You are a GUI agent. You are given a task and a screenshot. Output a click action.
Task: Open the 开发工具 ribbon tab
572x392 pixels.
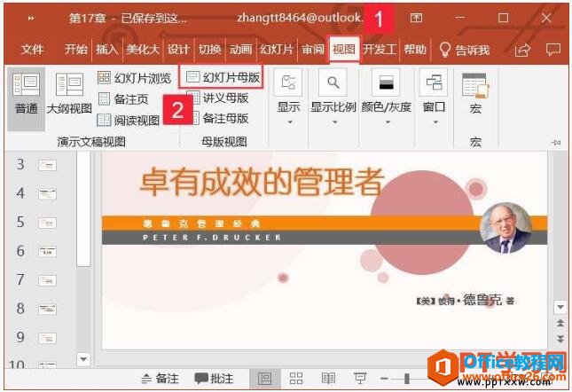coord(380,49)
